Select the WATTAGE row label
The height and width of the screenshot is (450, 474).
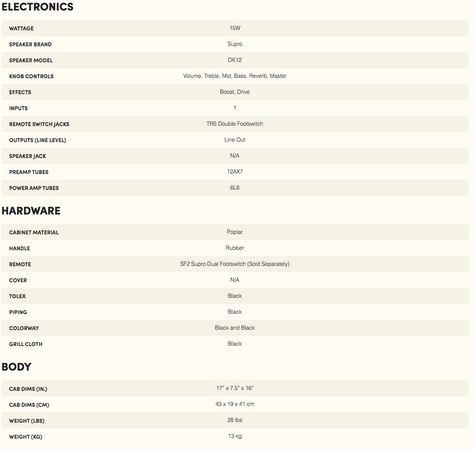tap(21, 28)
